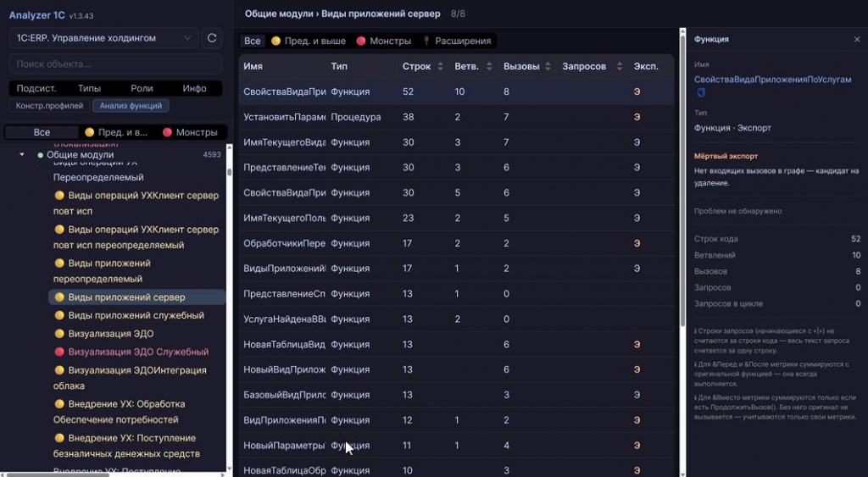
Task: Close the Функция details panel
Action: [x=857, y=39]
